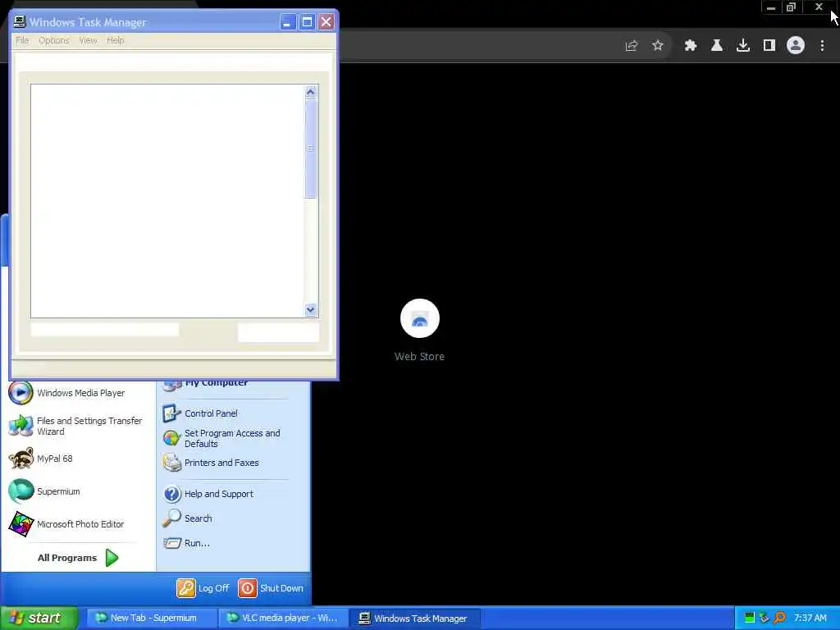This screenshot has width=840, height=630.
Task: Launch Windows Media Player from Start menu
Action: pyautogui.click(x=67, y=393)
